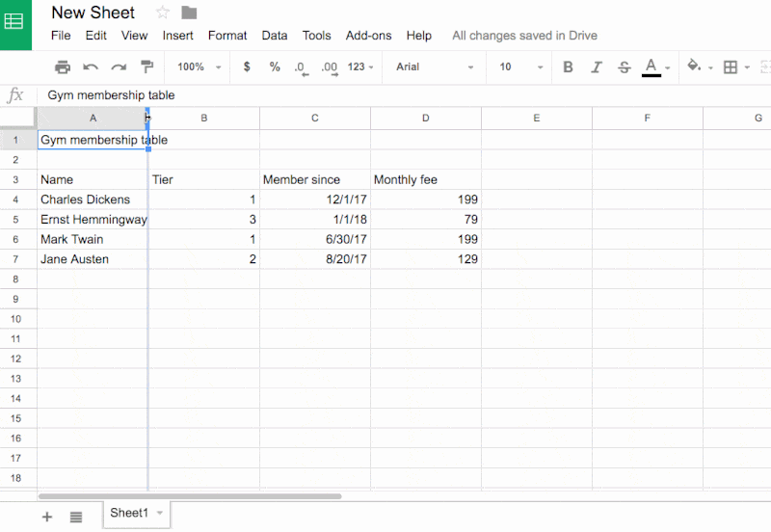Select column F header
Viewport: 771px width, 532px height.
click(648, 118)
